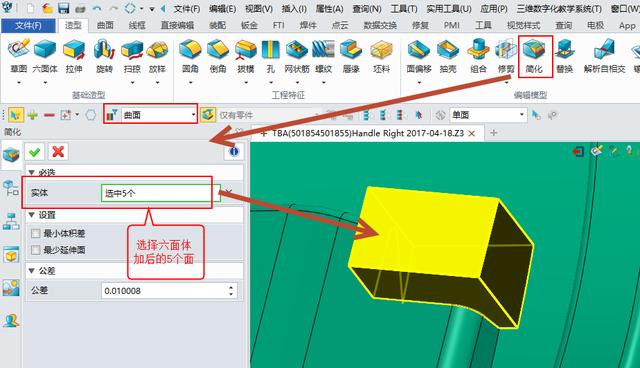The height and width of the screenshot is (368, 640).
Task: Open the assembly tree sidebar icon
Action: (x=11, y=188)
